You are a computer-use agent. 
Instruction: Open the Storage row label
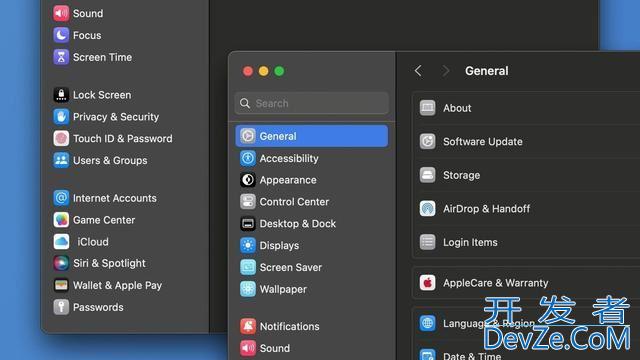tap(461, 176)
